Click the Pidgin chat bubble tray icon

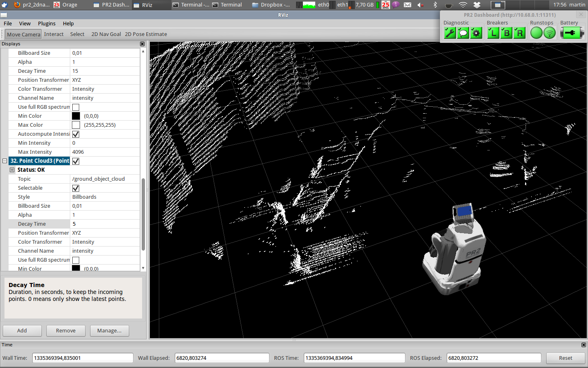396,5
